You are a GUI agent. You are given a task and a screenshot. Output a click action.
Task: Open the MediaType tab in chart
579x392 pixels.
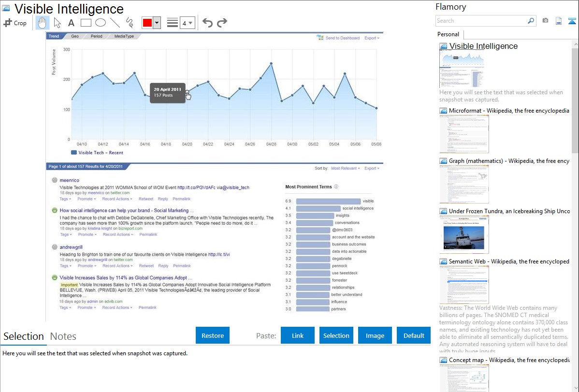pos(124,36)
